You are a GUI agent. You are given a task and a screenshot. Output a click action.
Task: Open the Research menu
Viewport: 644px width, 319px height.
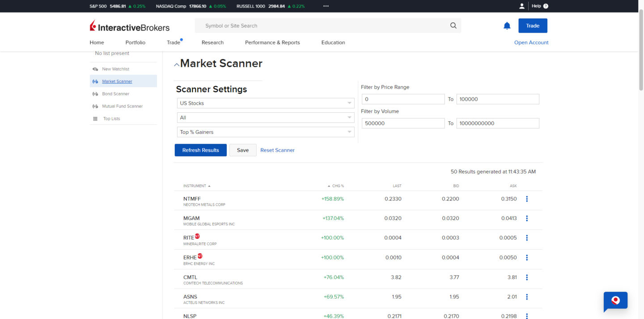pos(212,43)
